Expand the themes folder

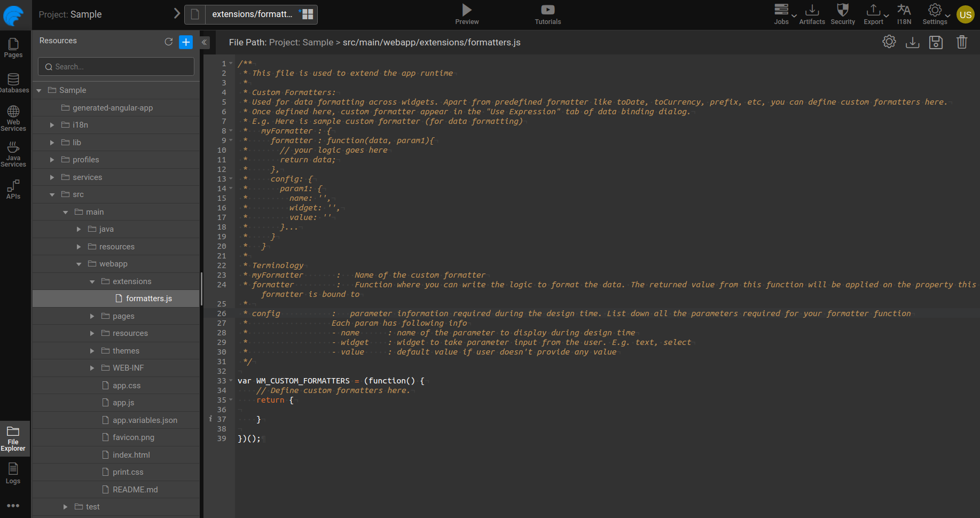point(92,351)
